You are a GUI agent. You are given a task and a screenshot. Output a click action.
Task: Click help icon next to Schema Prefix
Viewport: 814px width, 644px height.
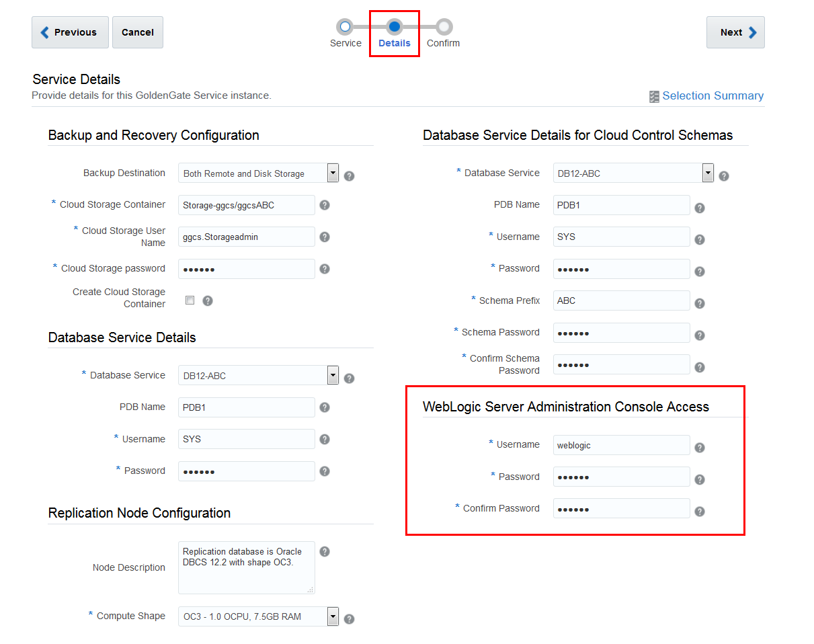[700, 300]
